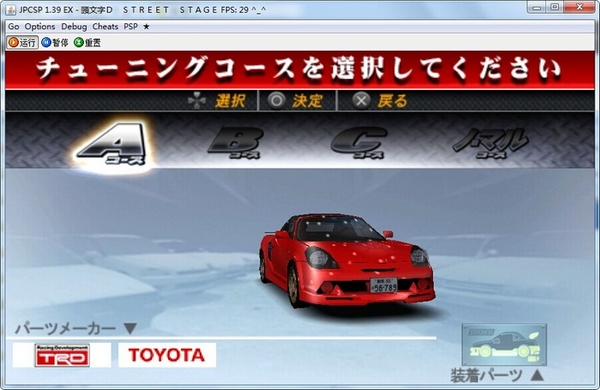Click the 重置 reset toolbar button

coord(88,42)
